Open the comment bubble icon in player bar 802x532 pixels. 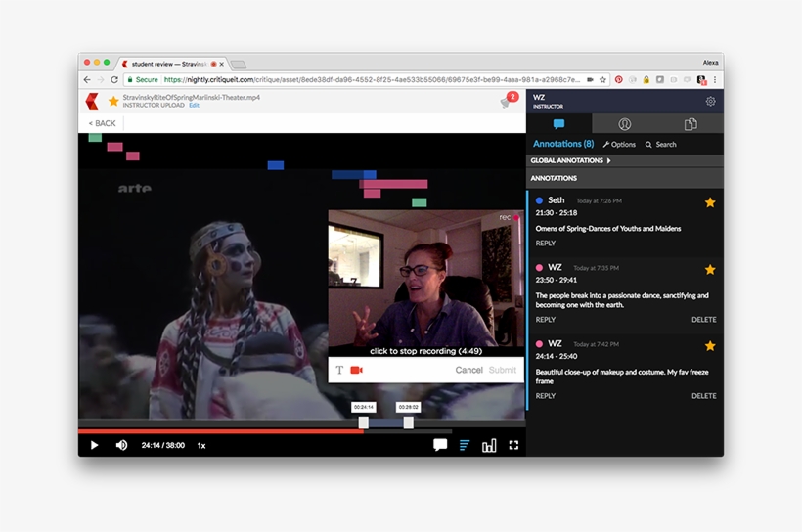[440, 445]
